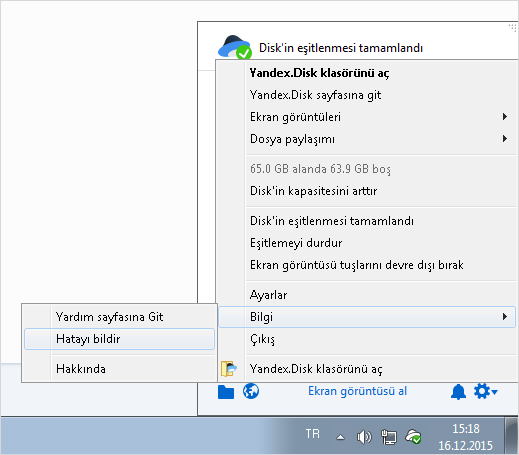The height and width of the screenshot is (455, 519).
Task: Choose Hakkında from the submenu
Action: (x=119, y=369)
